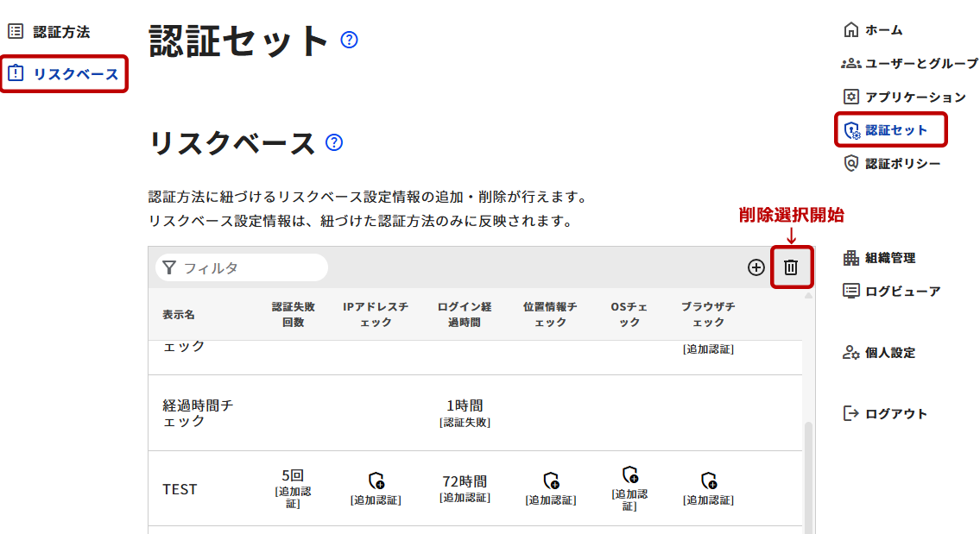Open ユーザーとグループ navigation item

click(921, 64)
